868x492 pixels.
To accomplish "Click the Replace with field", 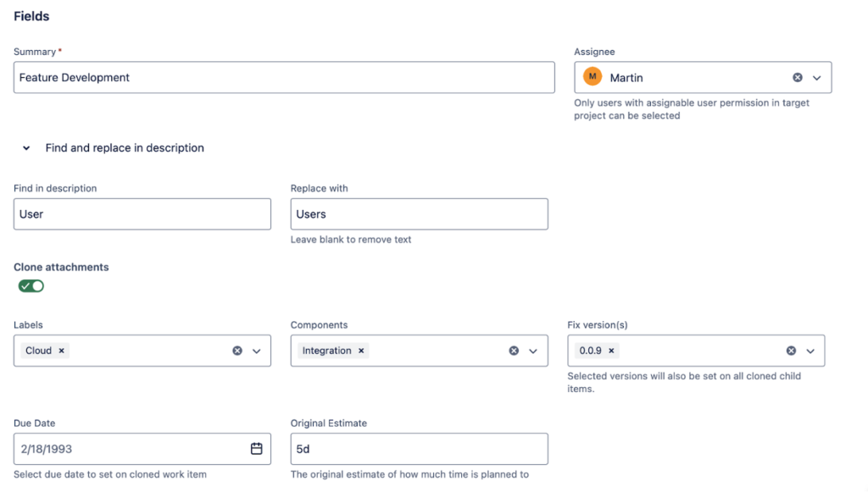I will pos(419,213).
